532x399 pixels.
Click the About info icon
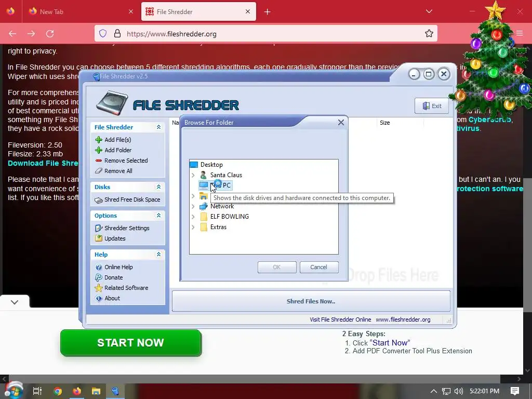pyautogui.click(x=99, y=299)
